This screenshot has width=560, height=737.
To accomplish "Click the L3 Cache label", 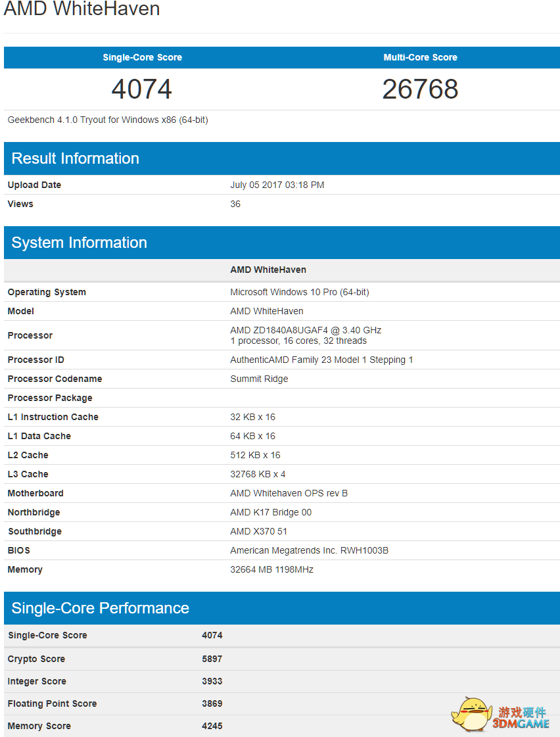I will pos(28,474).
